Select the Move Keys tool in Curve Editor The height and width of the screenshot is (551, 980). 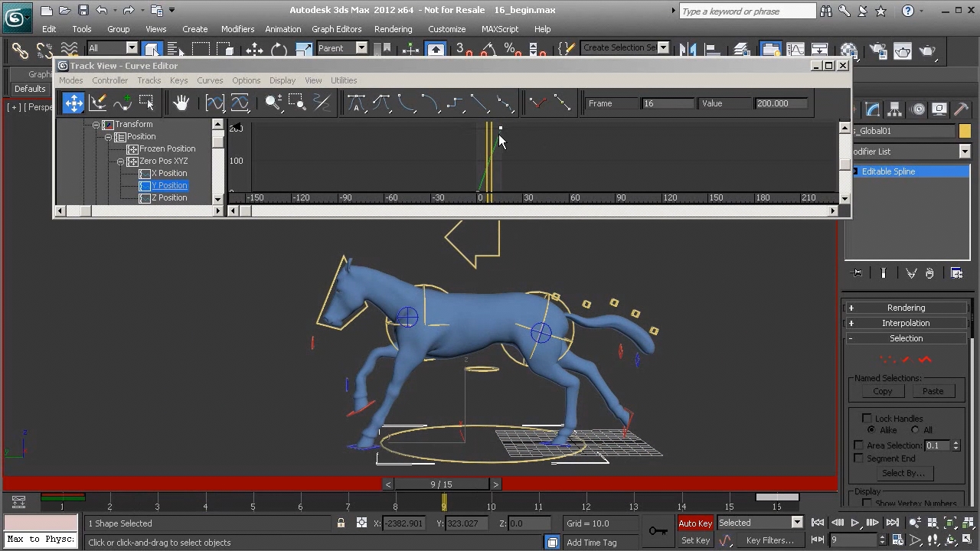[73, 103]
